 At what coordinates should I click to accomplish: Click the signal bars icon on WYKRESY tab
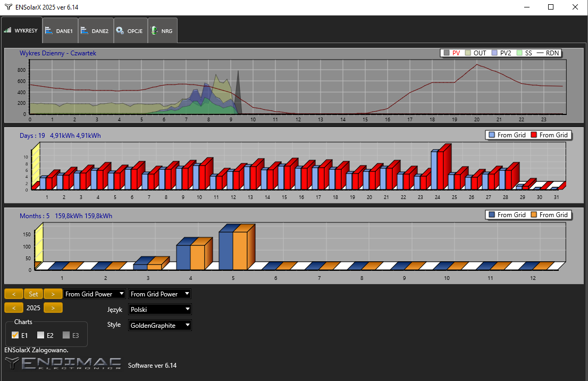[7, 31]
